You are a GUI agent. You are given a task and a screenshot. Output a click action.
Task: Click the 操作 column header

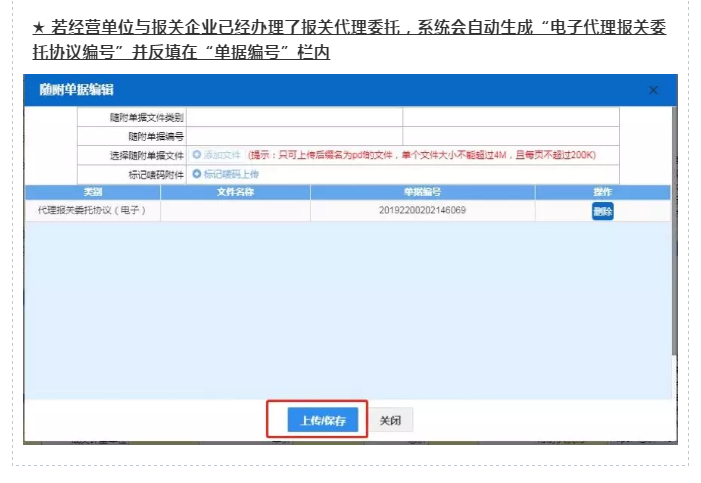602,191
